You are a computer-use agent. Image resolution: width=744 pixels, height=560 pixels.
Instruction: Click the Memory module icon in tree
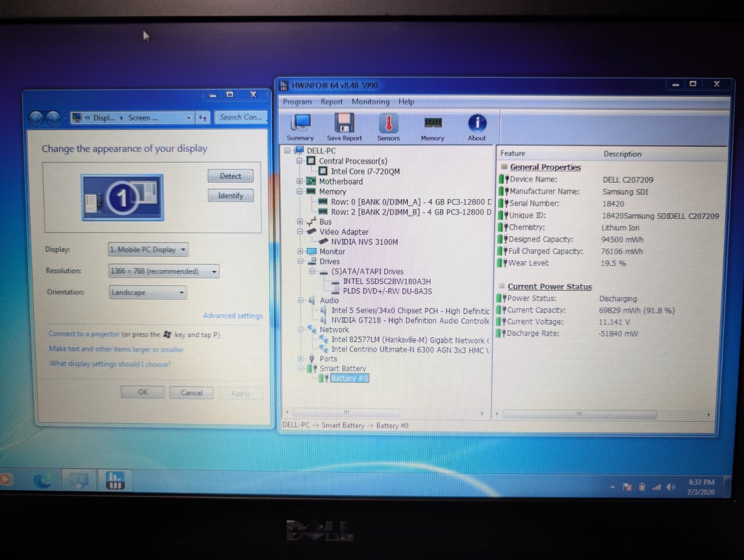pos(311,191)
